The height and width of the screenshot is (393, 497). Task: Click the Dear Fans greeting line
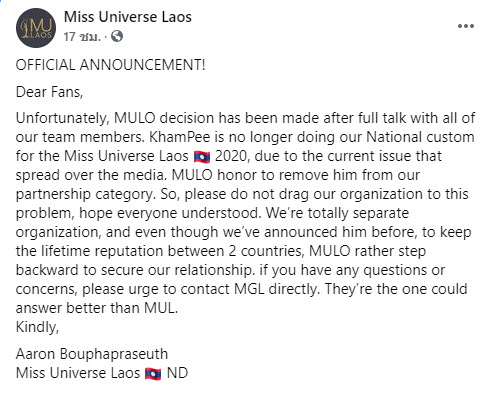point(49,92)
